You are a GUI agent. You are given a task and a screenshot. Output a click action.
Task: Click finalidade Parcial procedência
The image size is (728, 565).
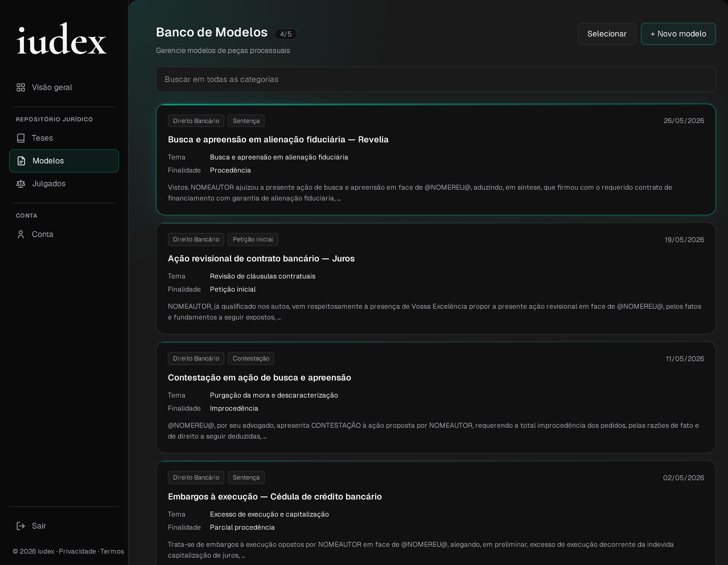(x=242, y=527)
